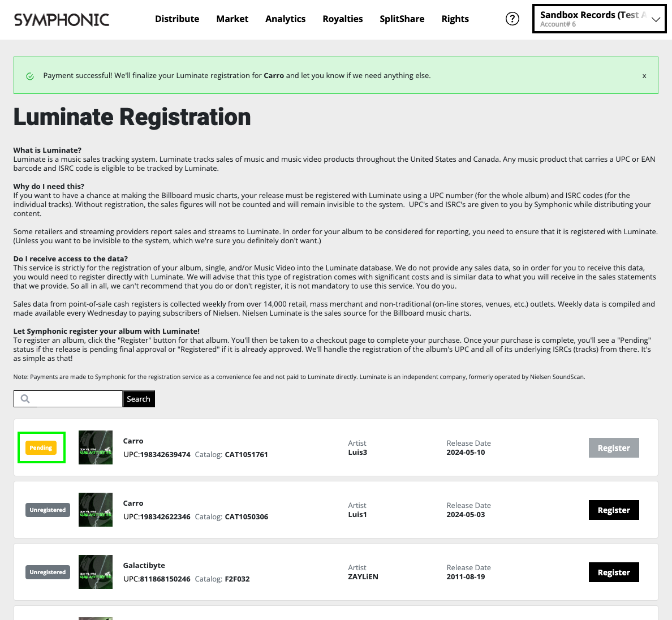
Task: Open cover art for Carro by Luis1
Action: [96, 510]
